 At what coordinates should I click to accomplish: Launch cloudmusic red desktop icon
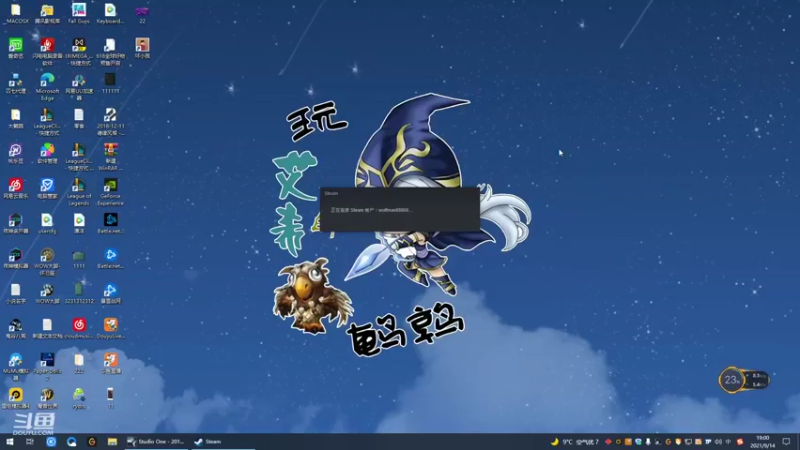79,328
